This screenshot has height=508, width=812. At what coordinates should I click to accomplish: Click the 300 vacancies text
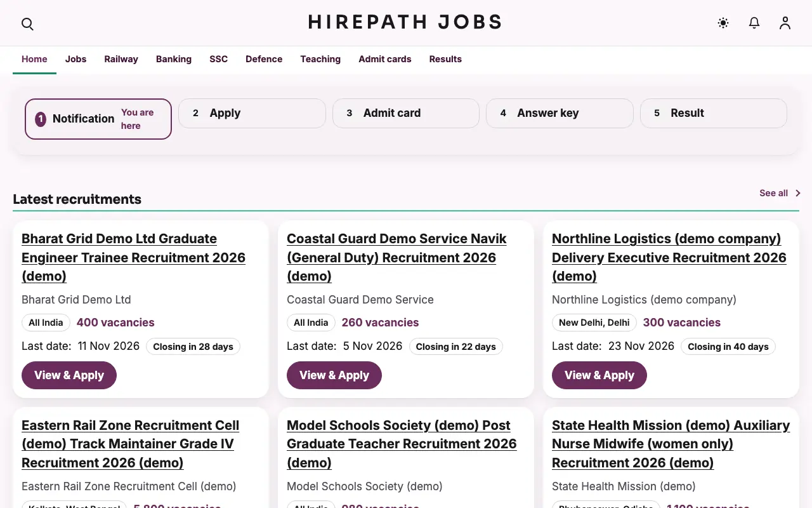(x=682, y=323)
